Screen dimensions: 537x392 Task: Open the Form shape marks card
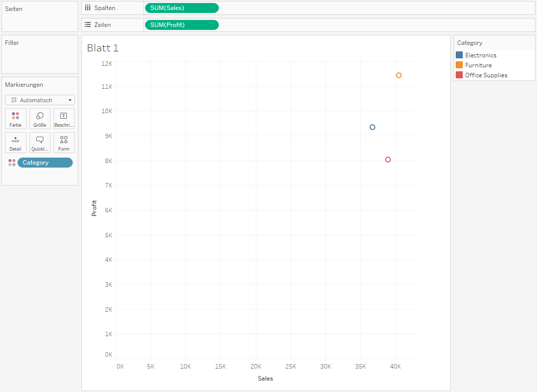click(64, 143)
